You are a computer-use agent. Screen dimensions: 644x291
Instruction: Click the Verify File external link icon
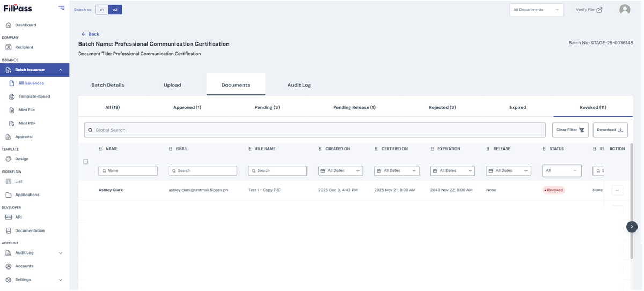599,10
